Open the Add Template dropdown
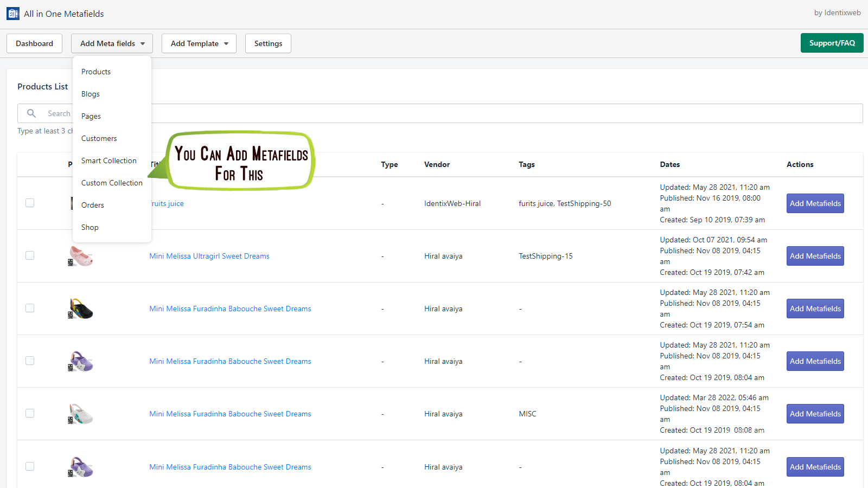The height and width of the screenshot is (488, 868). [x=199, y=43]
